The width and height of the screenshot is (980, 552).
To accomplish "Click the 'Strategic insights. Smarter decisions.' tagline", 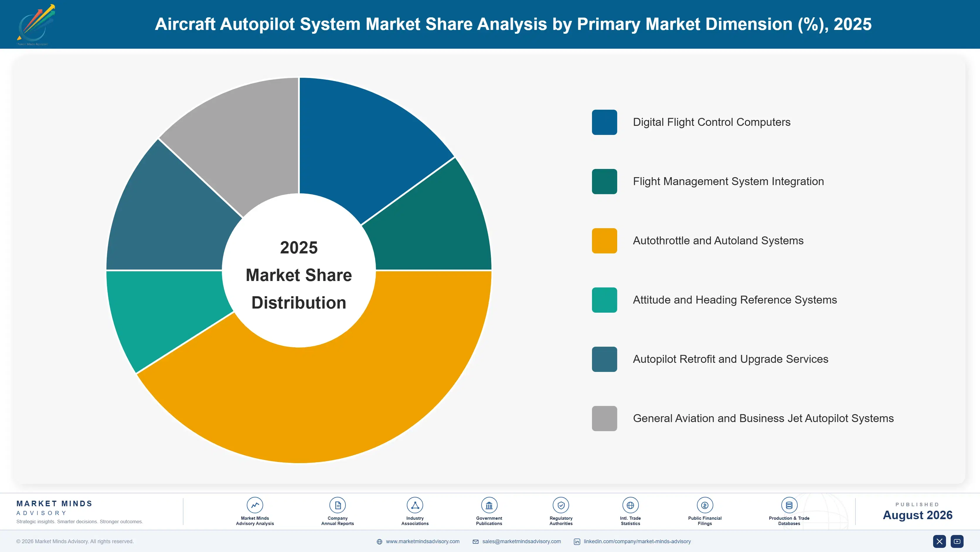I will pos(79,521).
